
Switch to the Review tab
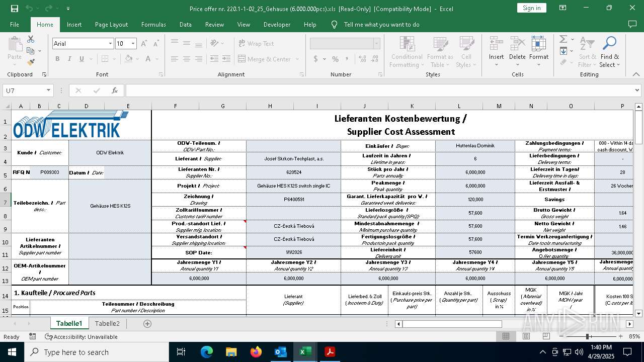[214, 25]
